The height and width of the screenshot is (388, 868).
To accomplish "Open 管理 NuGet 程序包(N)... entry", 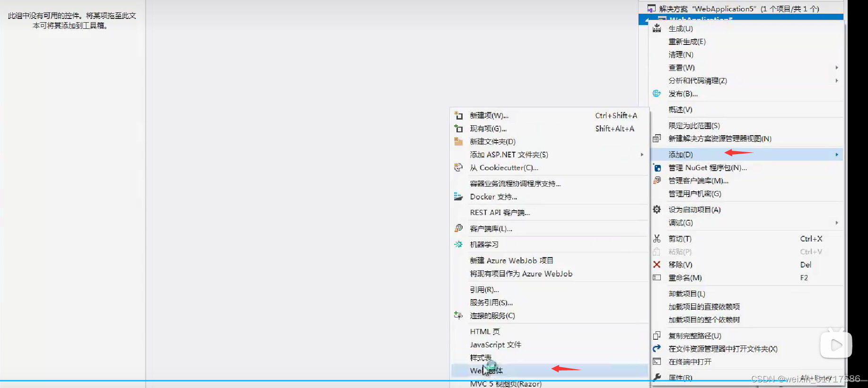I will [708, 168].
